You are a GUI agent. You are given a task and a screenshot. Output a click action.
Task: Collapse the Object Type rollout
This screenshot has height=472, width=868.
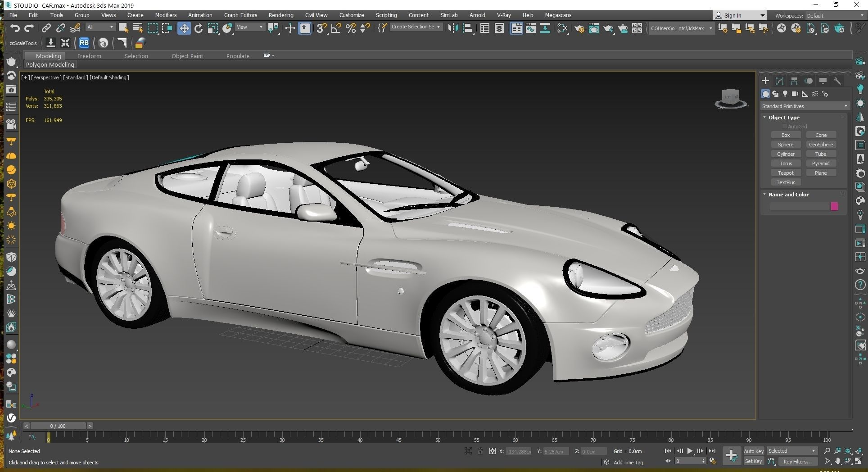point(764,117)
